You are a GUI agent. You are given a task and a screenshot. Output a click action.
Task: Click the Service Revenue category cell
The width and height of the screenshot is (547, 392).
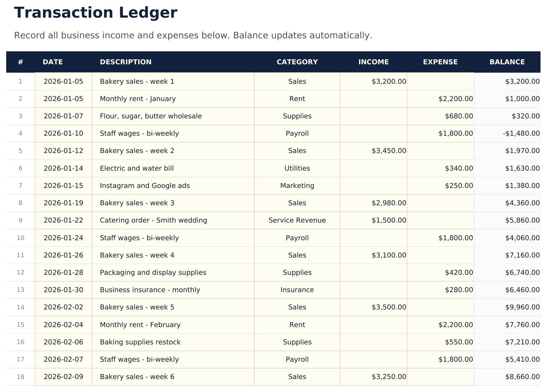(297, 220)
